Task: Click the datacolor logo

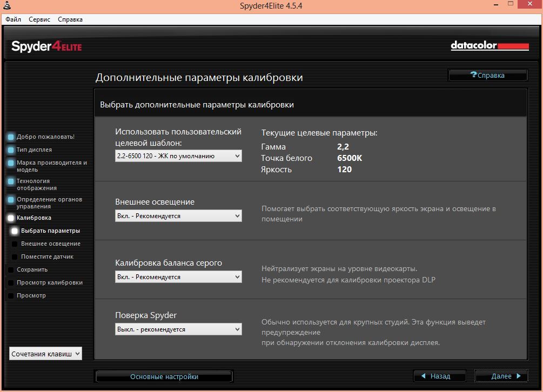Action: 490,46
